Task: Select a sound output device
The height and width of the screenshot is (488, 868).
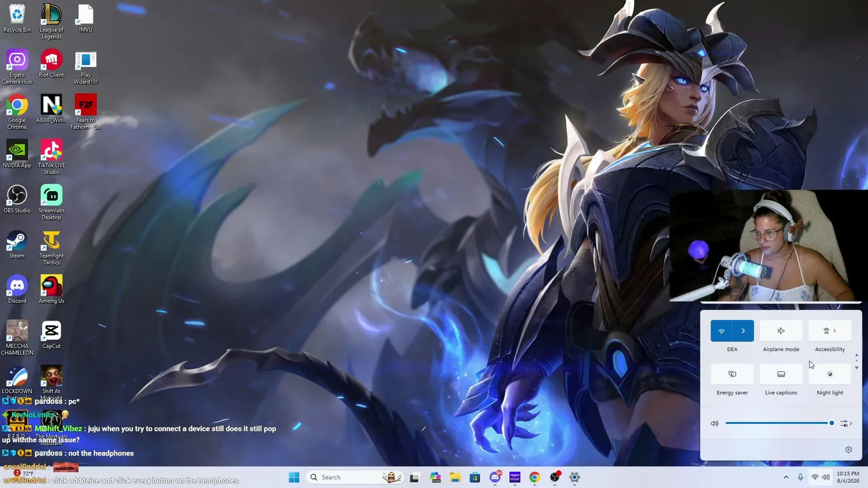Action: pos(846,424)
